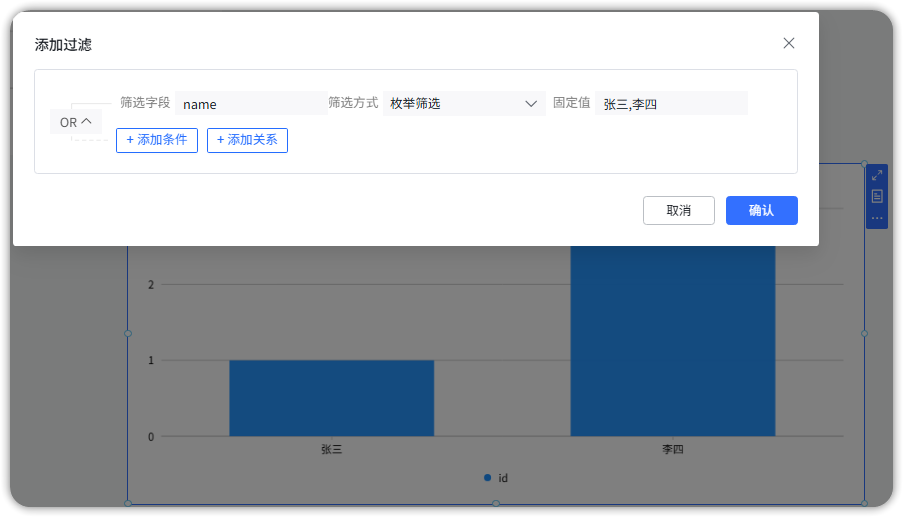Toggle the OR logic relation selector
The image size is (903, 517).
pyautogui.click(x=76, y=122)
